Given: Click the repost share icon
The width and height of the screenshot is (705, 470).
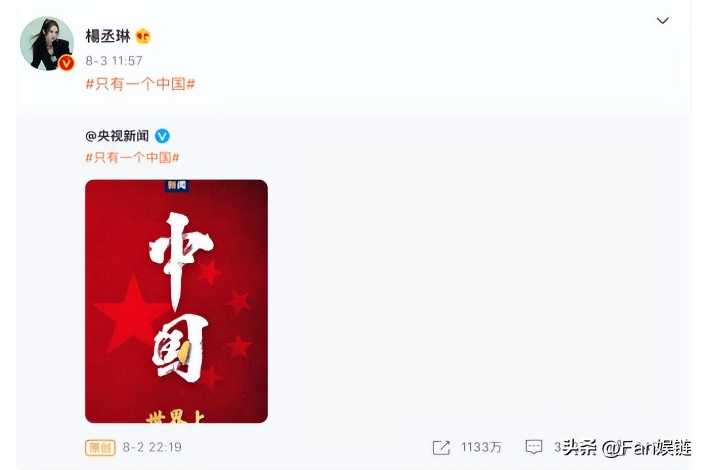Looking at the screenshot, I should (x=441, y=447).
